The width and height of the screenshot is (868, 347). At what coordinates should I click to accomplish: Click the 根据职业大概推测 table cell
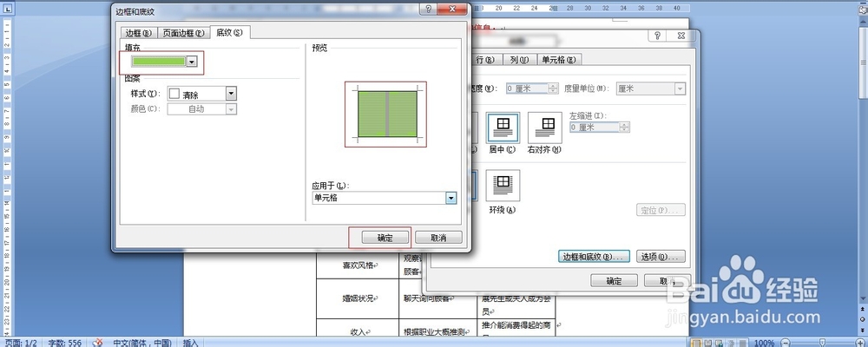pos(437,332)
